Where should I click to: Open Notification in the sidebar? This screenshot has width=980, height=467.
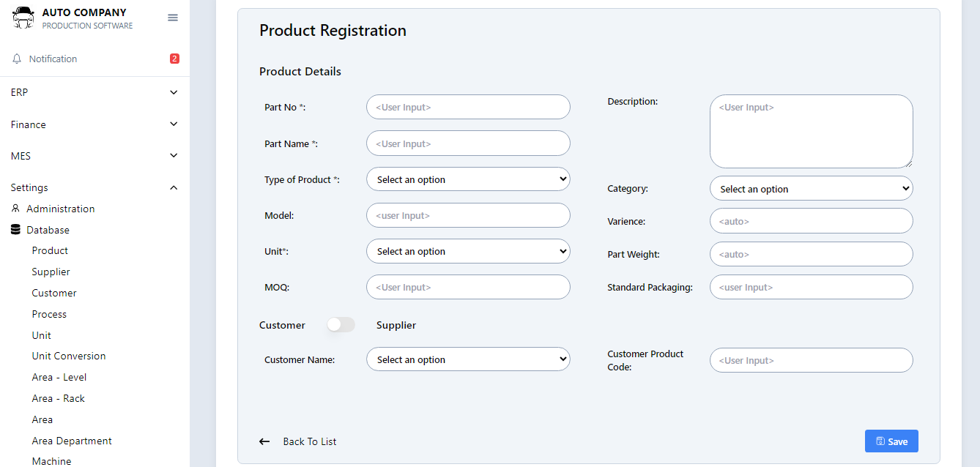53,59
